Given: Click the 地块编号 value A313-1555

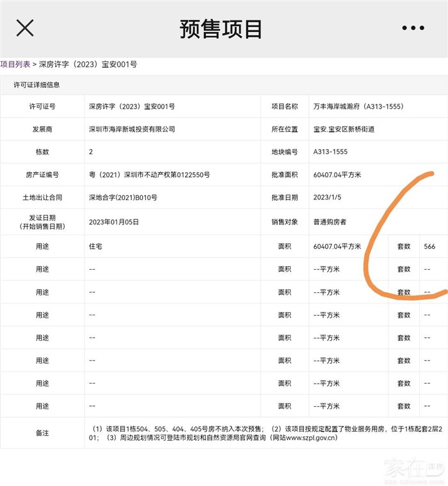Looking at the screenshot, I should (x=330, y=152).
